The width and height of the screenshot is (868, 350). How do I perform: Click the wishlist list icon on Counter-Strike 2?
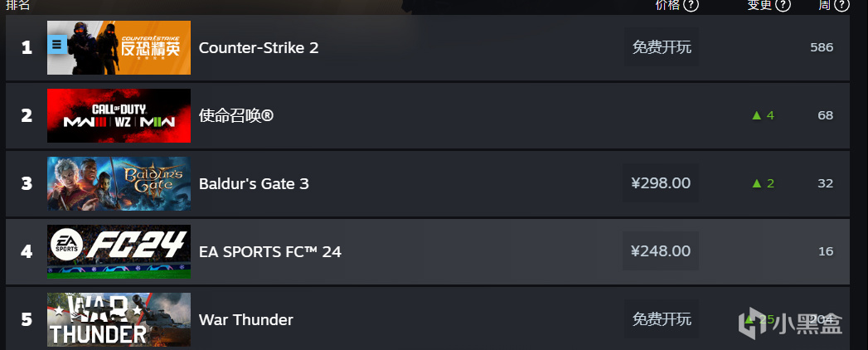tap(56, 45)
